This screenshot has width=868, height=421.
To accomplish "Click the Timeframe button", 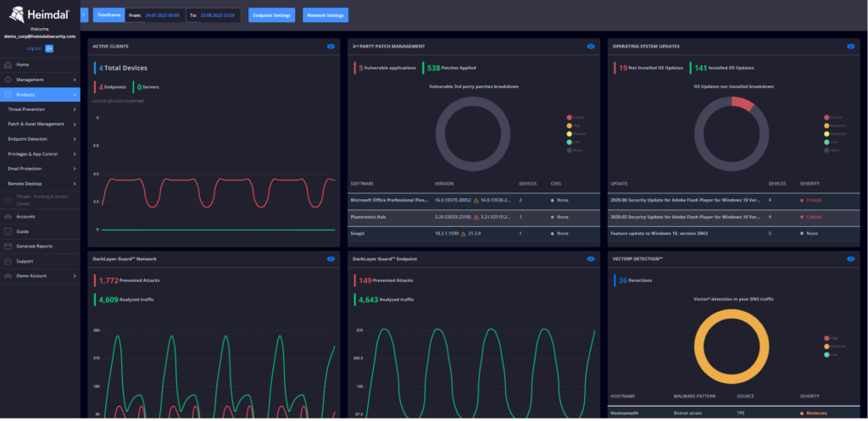I will click(109, 15).
